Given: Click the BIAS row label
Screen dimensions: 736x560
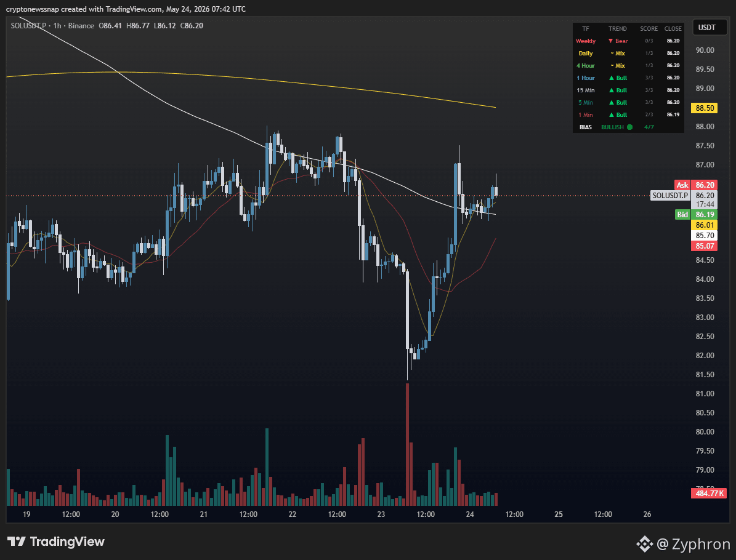Looking at the screenshot, I should (585, 127).
